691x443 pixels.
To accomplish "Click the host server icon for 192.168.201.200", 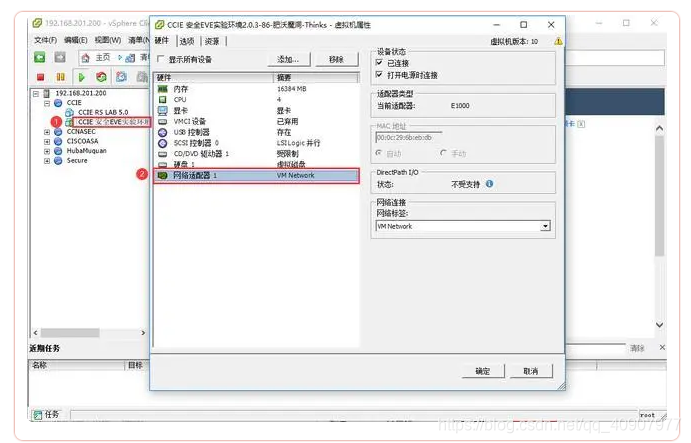I will [x=47, y=93].
